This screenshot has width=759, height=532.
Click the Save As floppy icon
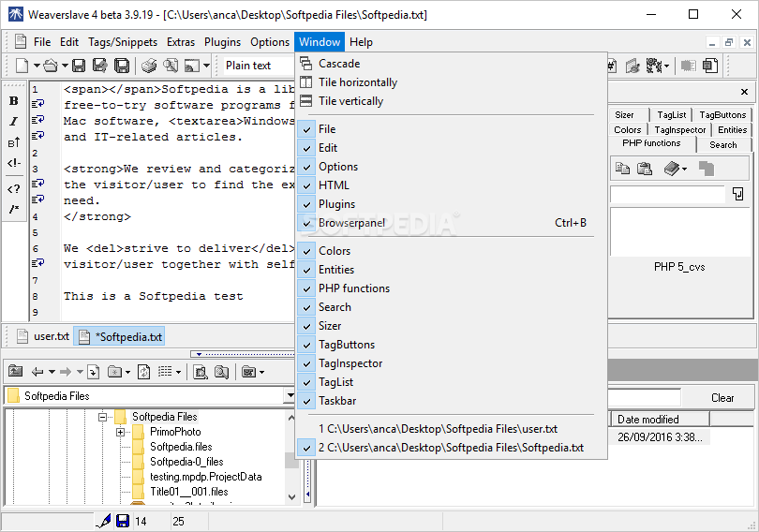pyautogui.click(x=99, y=66)
